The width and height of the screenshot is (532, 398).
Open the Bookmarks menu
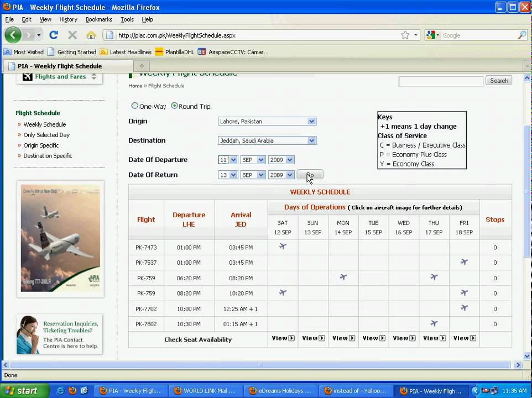pyautogui.click(x=99, y=19)
